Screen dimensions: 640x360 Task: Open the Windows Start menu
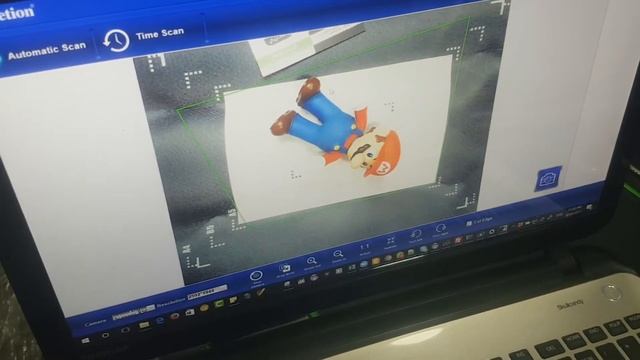[86, 341]
